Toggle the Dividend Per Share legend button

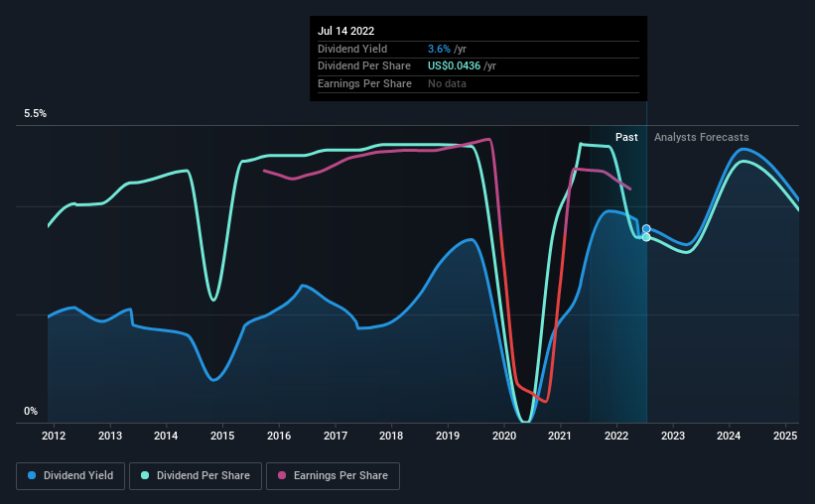tap(196, 476)
